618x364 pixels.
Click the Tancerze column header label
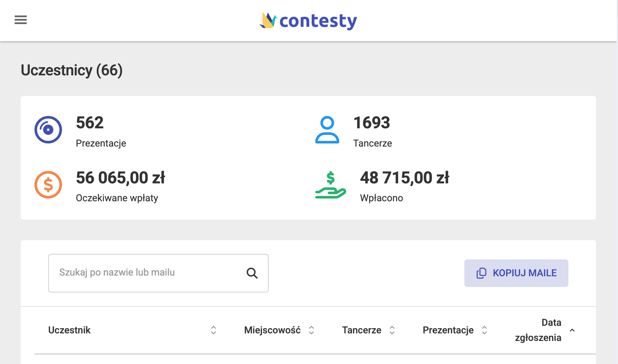(x=362, y=330)
